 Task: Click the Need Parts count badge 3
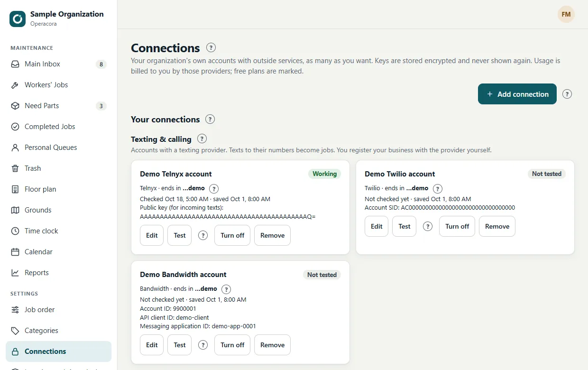click(101, 106)
